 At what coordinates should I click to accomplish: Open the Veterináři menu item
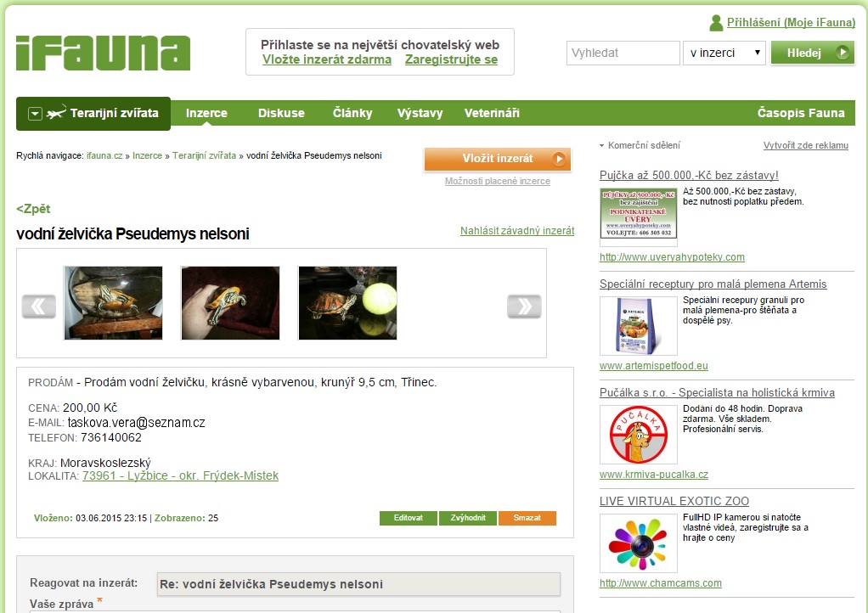(x=492, y=113)
